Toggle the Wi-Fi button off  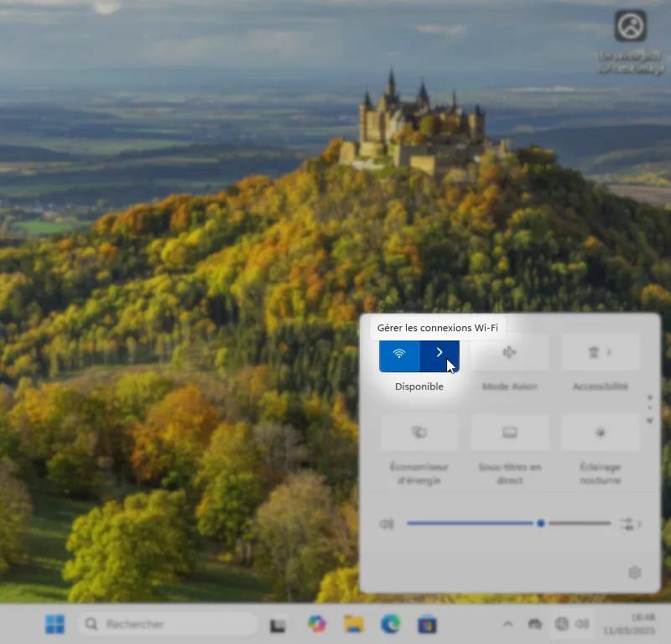pyautogui.click(x=399, y=354)
